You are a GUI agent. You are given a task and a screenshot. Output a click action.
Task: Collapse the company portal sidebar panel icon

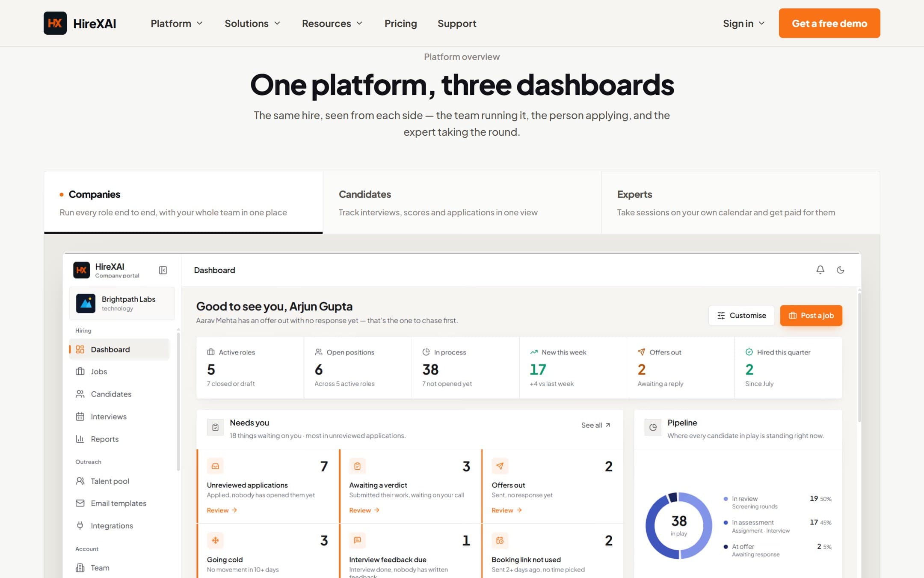(x=163, y=270)
